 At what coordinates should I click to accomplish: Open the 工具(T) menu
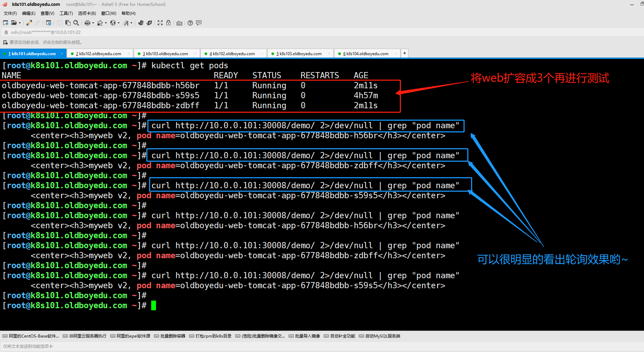[66, 13]
